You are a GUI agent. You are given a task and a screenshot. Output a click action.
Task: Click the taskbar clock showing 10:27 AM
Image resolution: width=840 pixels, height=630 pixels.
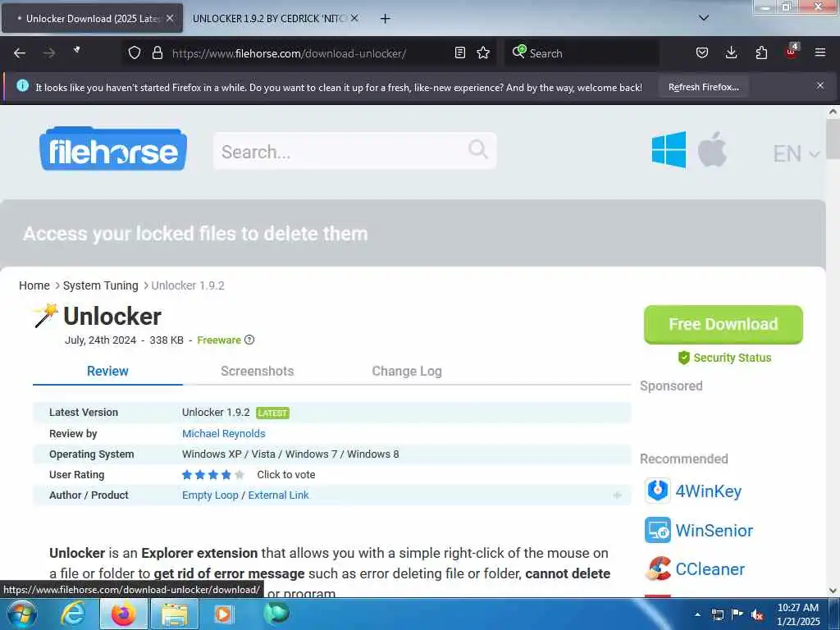pos(798,614)
